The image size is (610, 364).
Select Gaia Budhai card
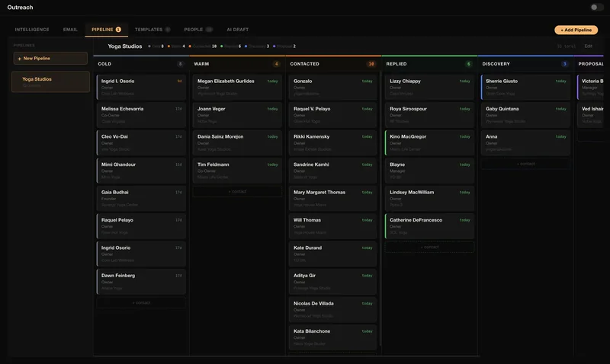141,199
